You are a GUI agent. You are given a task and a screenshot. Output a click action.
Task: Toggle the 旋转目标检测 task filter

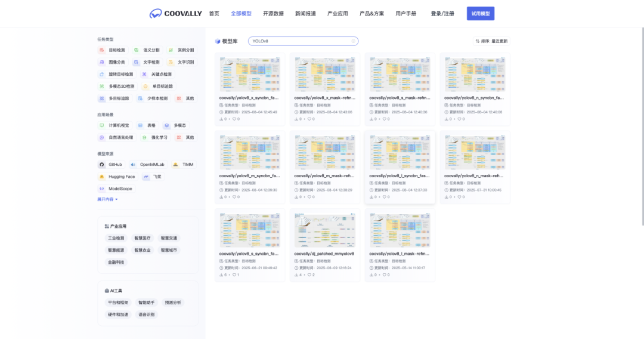pyautogui.click(x=117, y=75)
